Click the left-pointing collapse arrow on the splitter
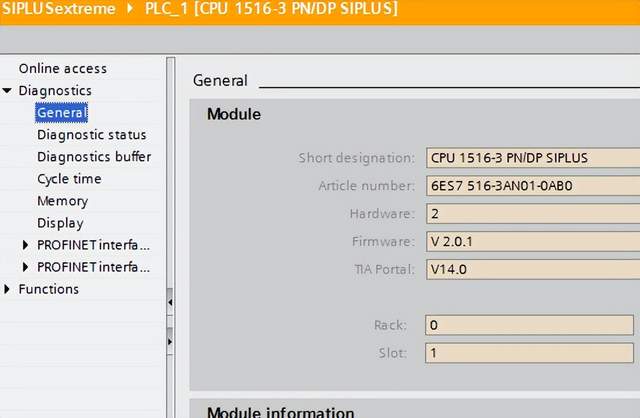The image size is (640, 418). coord(170,300)
